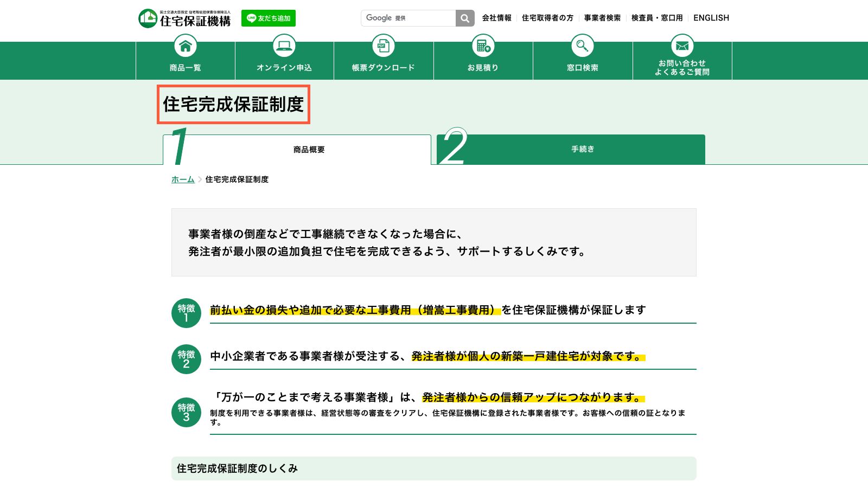
Task: Click 住宅完成保証制度 in the breadcrumb
Action: point(237,179)
